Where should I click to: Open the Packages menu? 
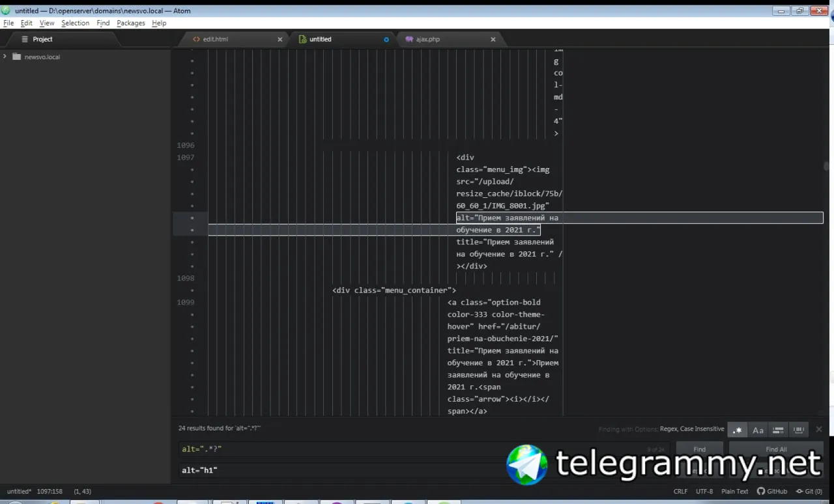point(131,23)
